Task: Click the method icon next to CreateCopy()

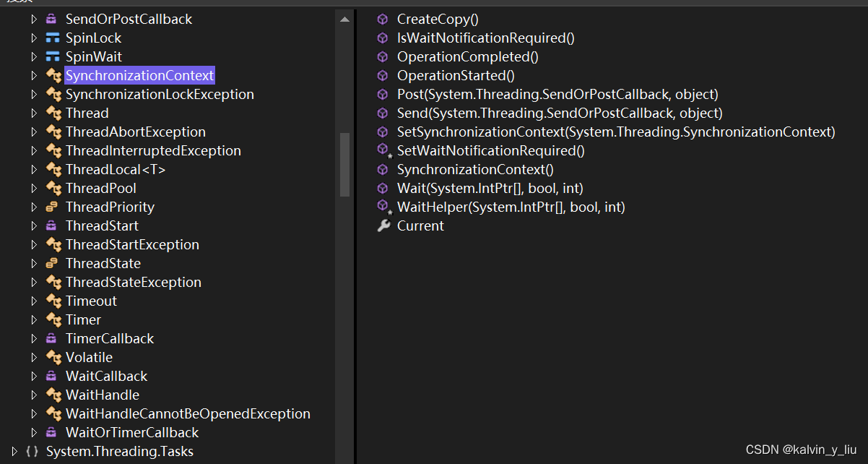Action: point(383,19)
